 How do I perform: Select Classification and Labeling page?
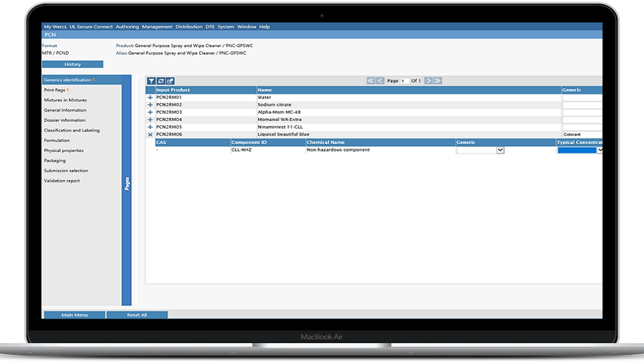click(x=72, y=130)
